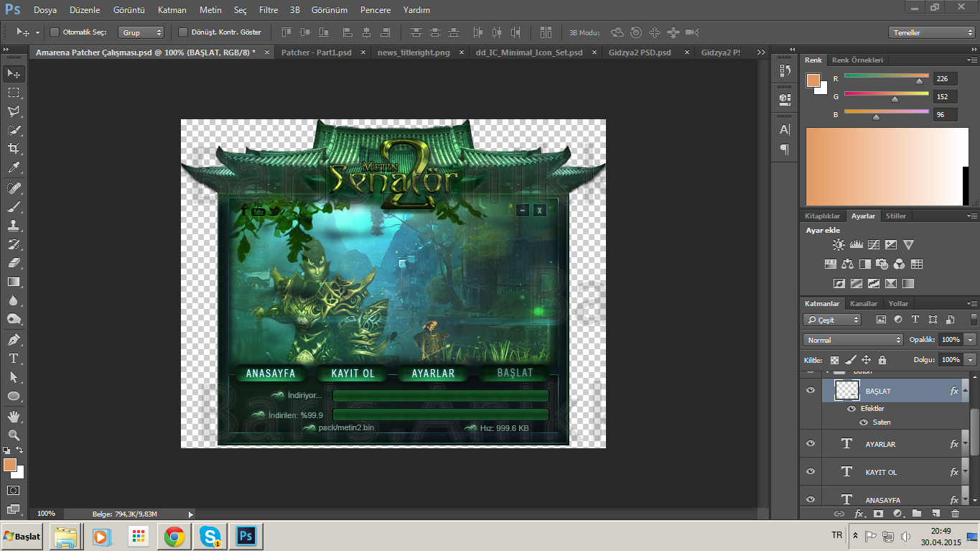980x551 pixels.
Task: Select the Saten effect row
Action: point(882,422)
